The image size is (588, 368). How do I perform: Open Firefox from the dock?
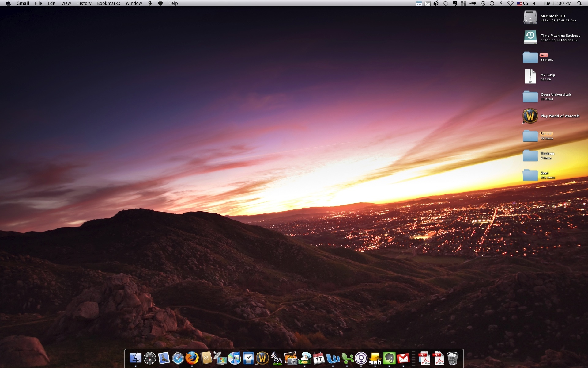[192, 358]
